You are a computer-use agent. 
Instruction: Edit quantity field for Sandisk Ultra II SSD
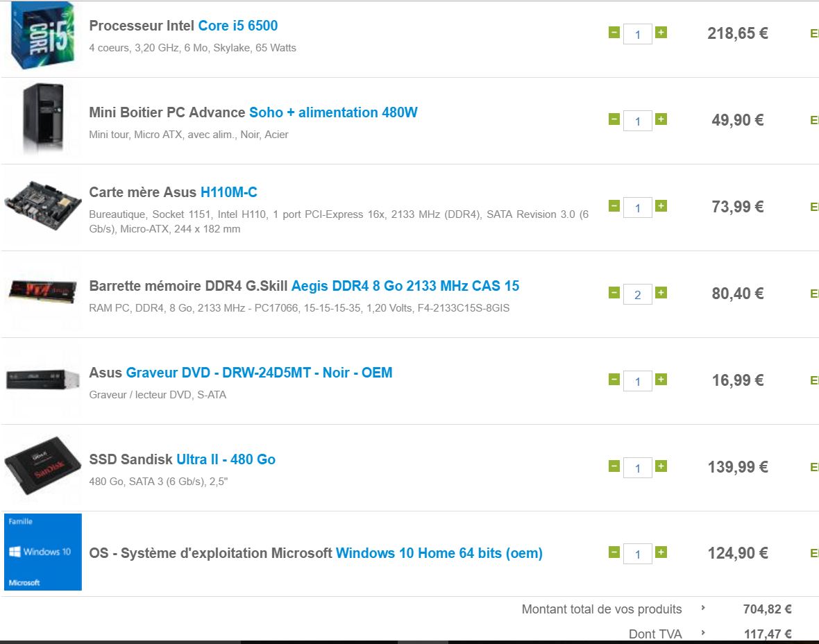pos(638,468)
